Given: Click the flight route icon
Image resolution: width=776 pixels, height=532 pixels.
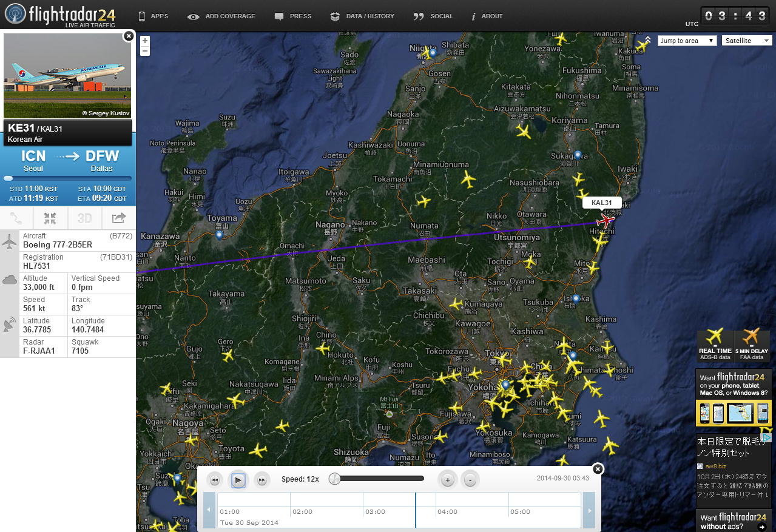Looking at the screenshot, I should pos(16,218).
